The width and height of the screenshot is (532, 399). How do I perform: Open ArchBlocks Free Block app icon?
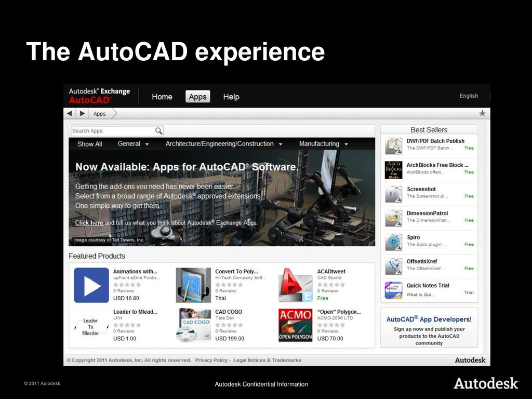coord(394,170)
